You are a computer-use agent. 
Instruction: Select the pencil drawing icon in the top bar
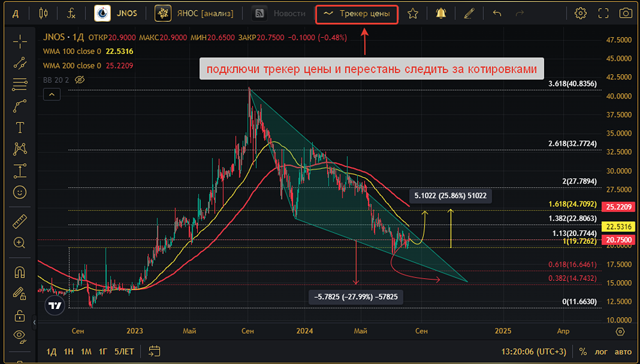coord(469,13)
